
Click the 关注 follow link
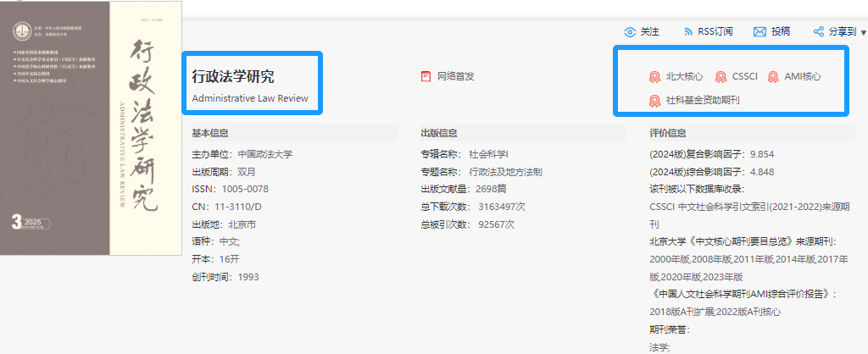pyautogui.click(x=650, y=32)
